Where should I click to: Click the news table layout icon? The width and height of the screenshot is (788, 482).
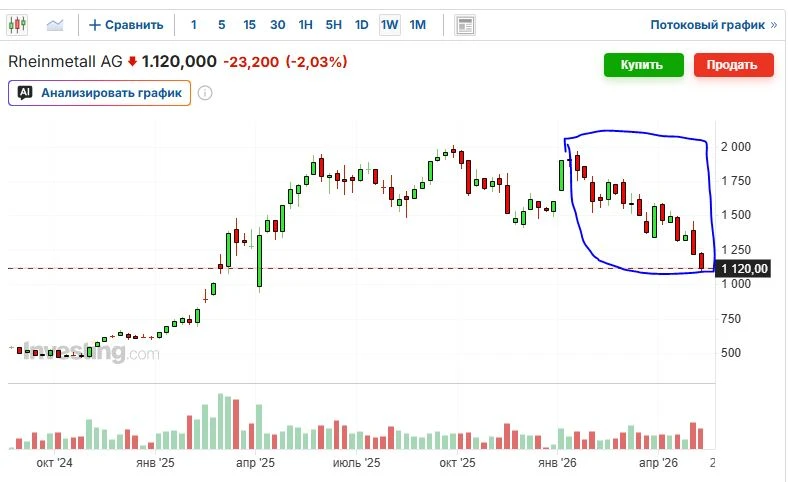[x=465, y=25]
